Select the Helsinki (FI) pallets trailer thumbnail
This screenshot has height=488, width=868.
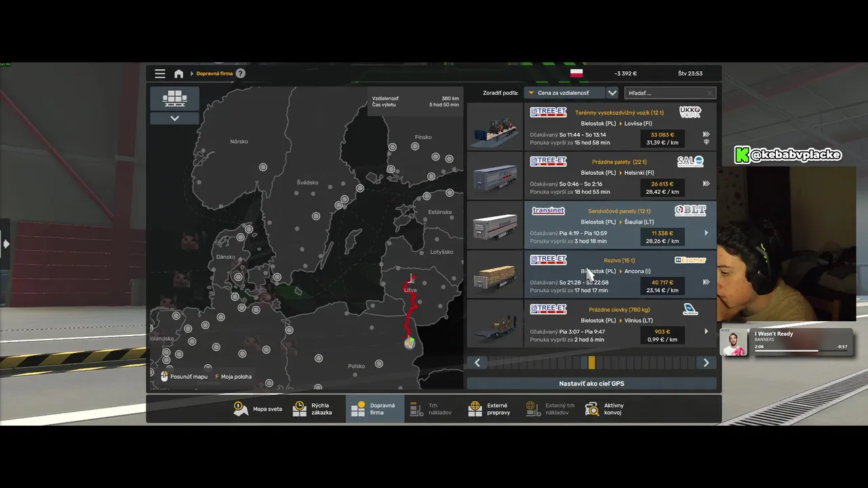coord(495,176)
